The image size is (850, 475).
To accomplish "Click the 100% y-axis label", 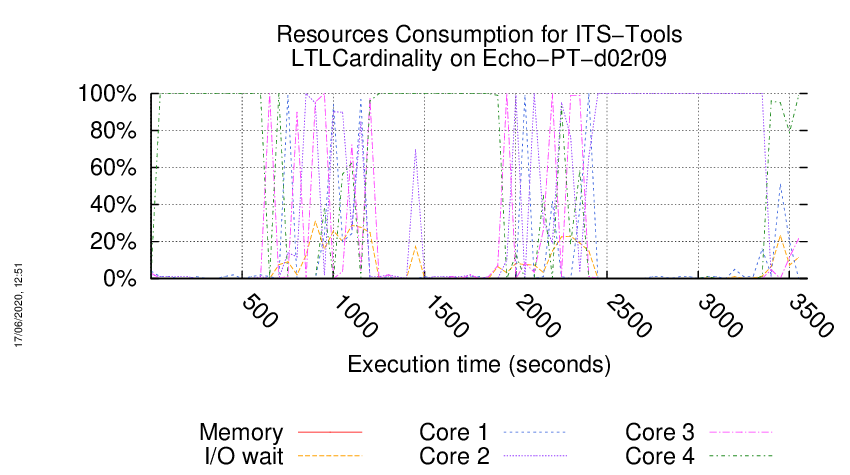I will click(x=107, y=94).
